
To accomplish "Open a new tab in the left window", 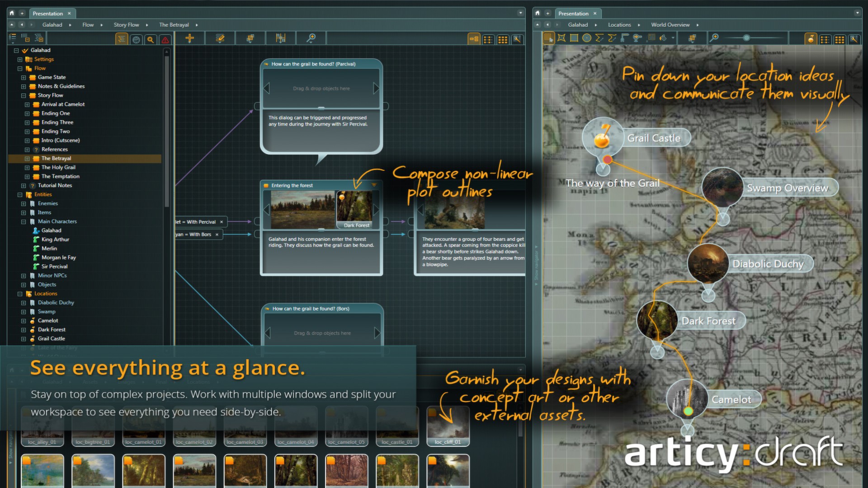I will click(x=22, y=13).
